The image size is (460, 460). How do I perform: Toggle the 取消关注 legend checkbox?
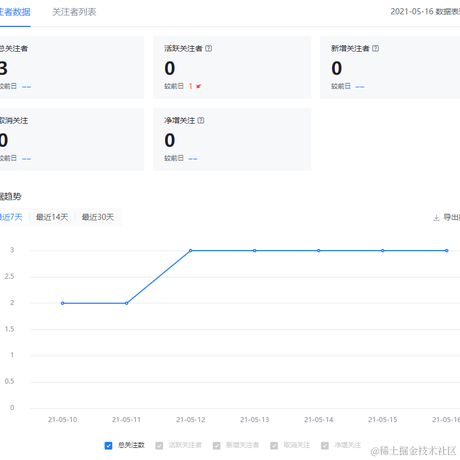[274, 446]
